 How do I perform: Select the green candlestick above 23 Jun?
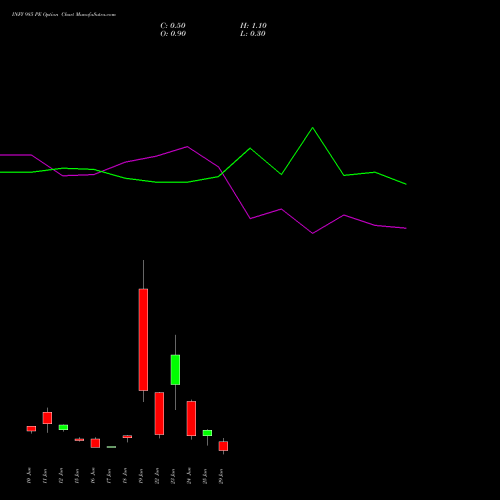click(175, 370)
